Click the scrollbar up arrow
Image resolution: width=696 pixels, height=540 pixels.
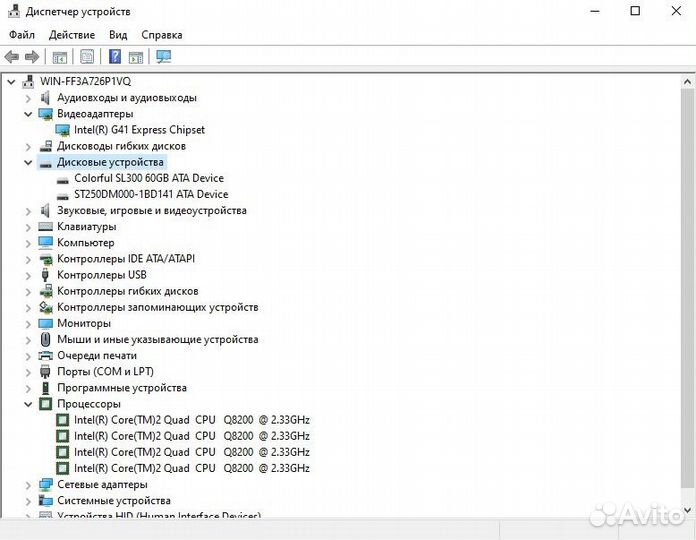pyautogui.click(x=687, y=82)
